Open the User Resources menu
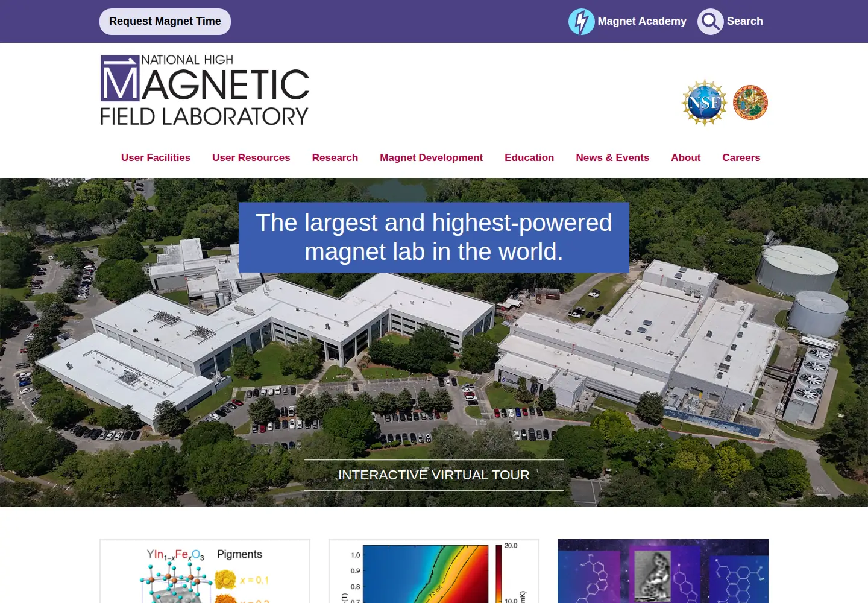The width and height of the screenshot is (868, 603). tap(251, 157)
